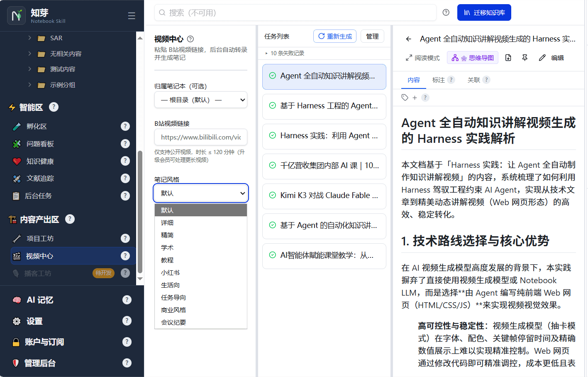The image size is (588, 377).
Task: Open help for 知识健康 item
Action: coord(125,161)
